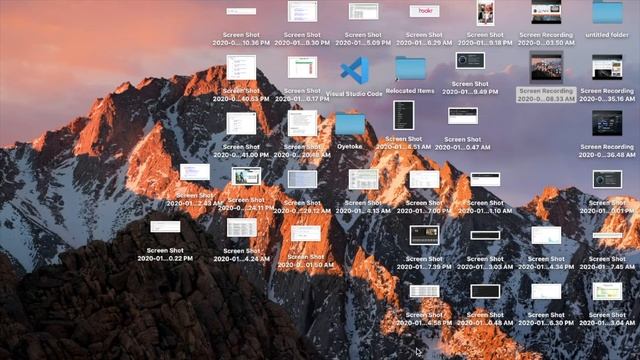Viewport: 640px width, 360px height.
Task: Select Screen Shot ending 2.43 AM
Action: [195, 172]
